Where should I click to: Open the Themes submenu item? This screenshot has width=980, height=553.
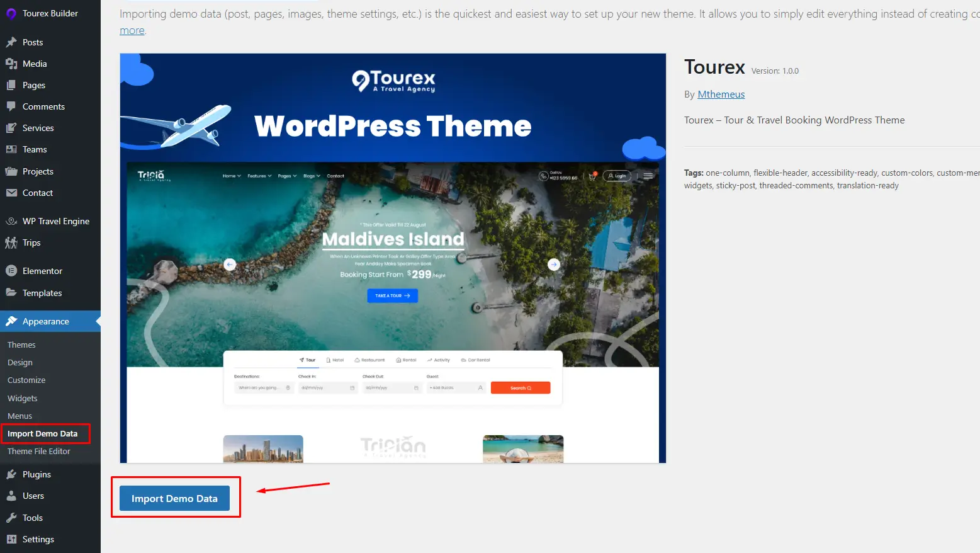[21, 345]
